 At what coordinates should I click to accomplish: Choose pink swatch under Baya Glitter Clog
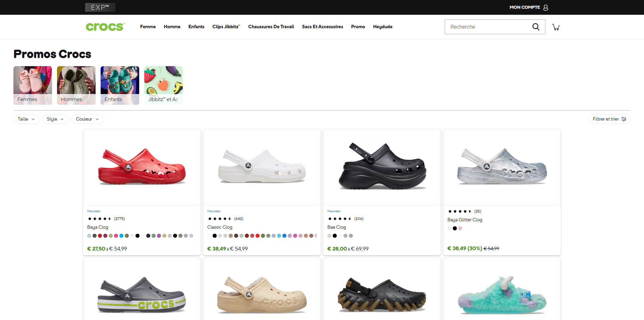(460, 228)
